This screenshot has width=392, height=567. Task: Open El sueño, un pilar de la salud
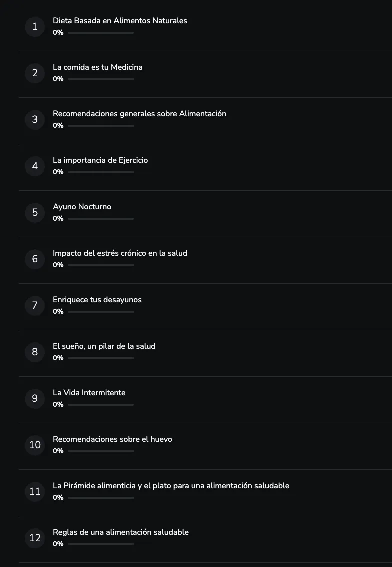click(104, 346)
